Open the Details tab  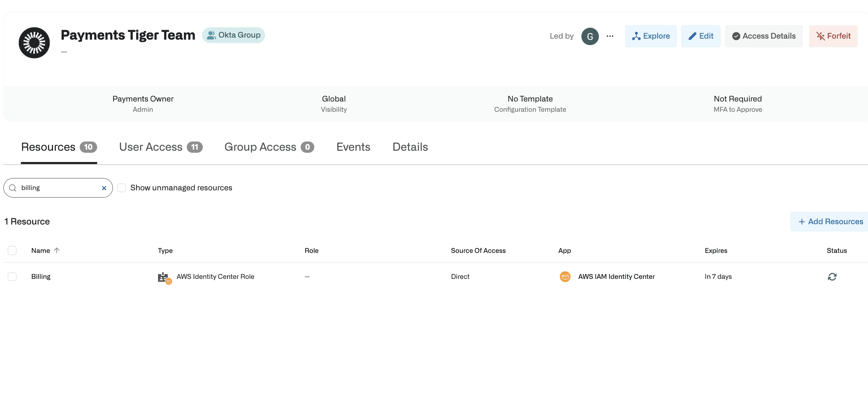coord(410,147)
